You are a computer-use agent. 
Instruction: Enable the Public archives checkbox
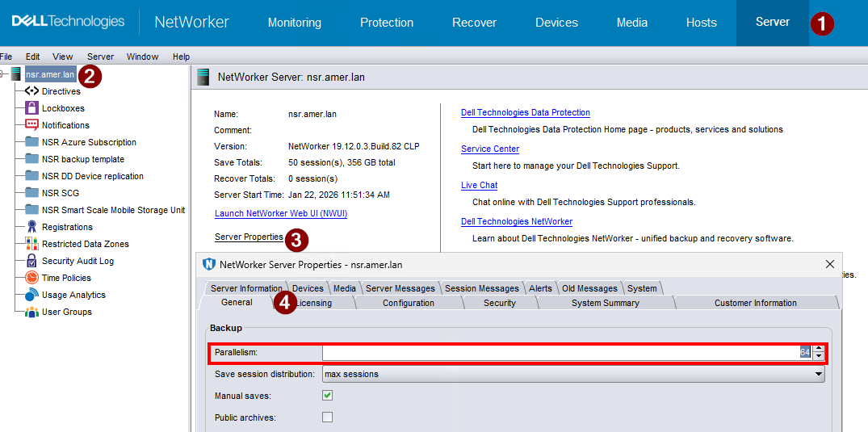pyautogui.click(x=328, y=417)
